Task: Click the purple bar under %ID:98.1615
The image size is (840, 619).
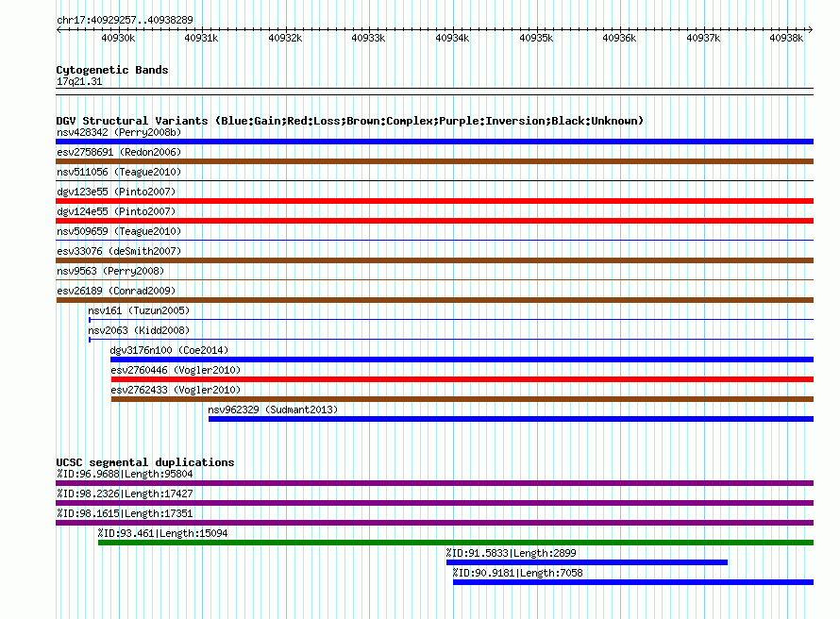Action: click(434, 523)
